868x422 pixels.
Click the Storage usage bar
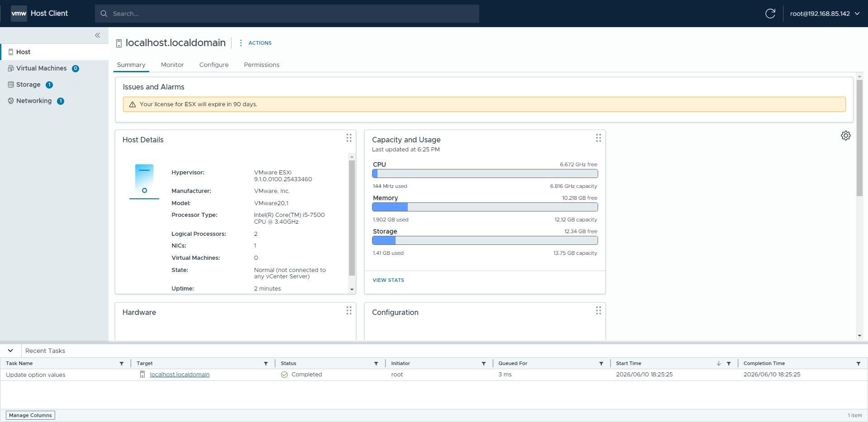tap(485, 240)
